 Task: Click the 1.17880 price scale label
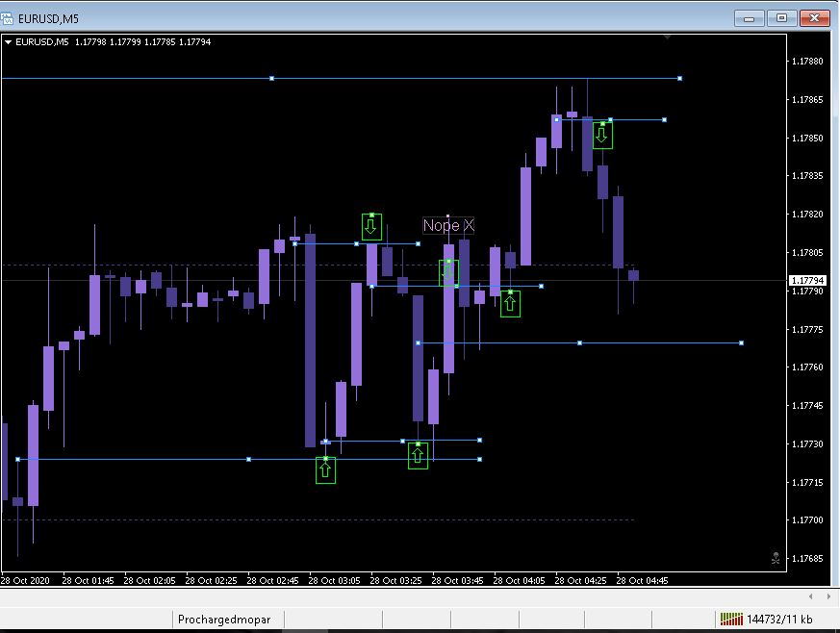click(807, 61)
